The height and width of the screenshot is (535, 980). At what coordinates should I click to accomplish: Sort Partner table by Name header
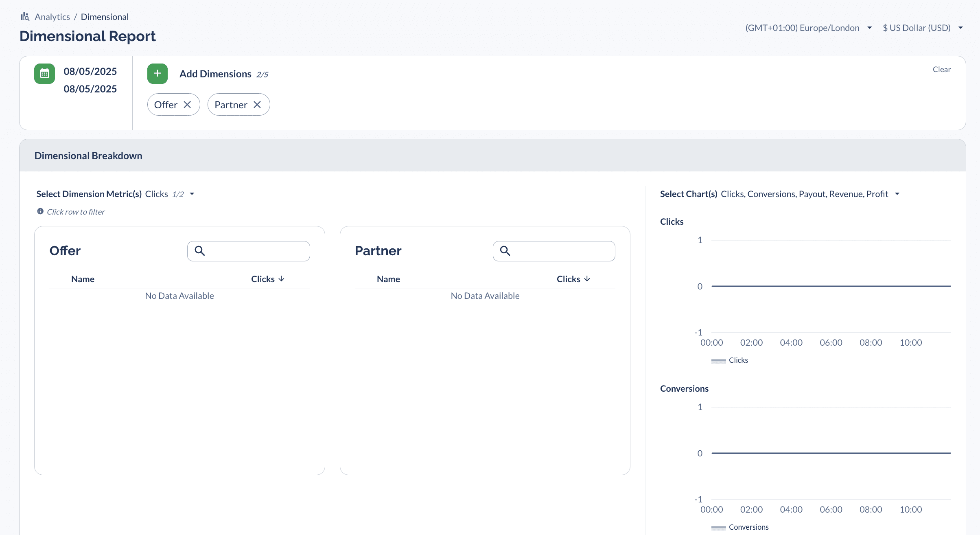click(388, 279)
